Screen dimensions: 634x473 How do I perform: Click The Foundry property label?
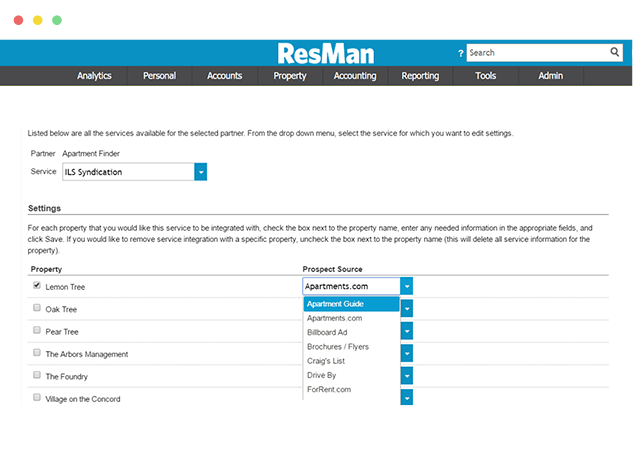66,377
